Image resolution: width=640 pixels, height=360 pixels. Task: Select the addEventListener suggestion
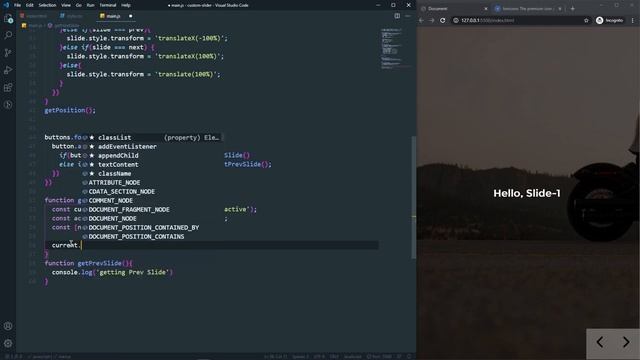pos(152,147)
